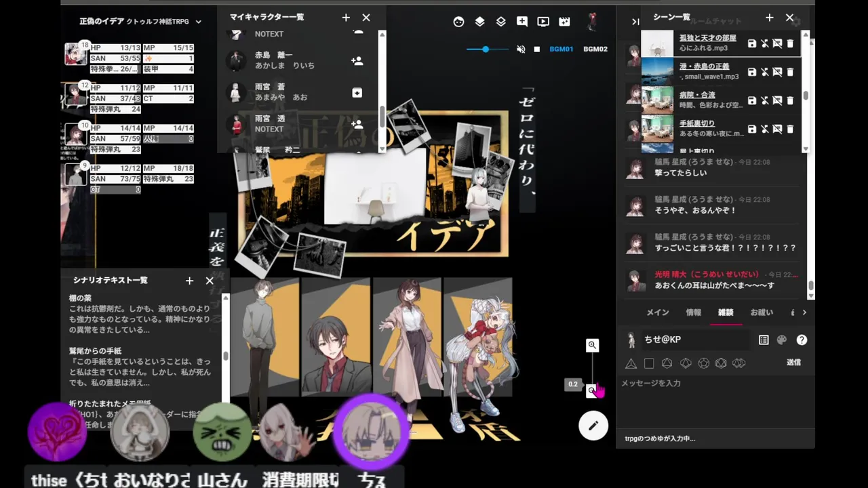Collapse the chat sidebar arrow
The image size is (868, 488).
pyautogui.click(x=635, y=22)
